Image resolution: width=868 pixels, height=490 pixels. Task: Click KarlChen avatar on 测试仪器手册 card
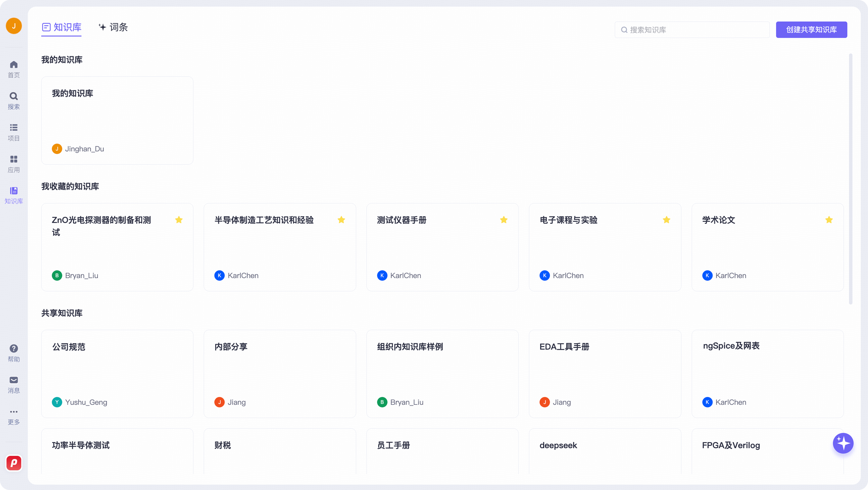(x=382, y=275)
